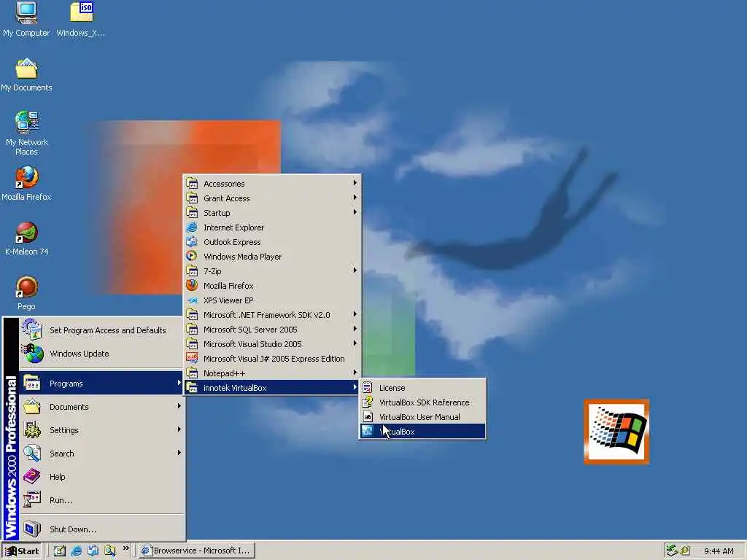Launch Mozilla Firefox from Programs menu
747x560 pixels.
(272, 286)
